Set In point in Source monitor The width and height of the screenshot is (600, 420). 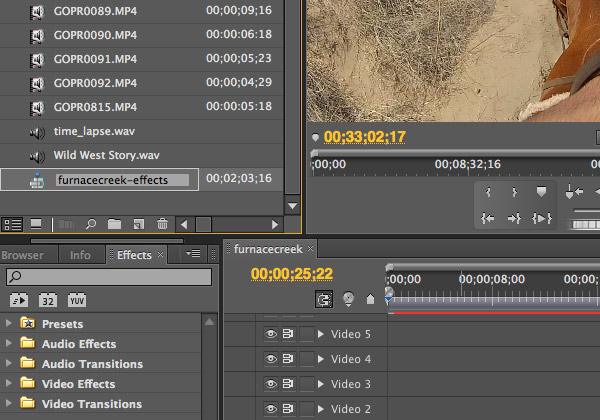click(488, 192)
